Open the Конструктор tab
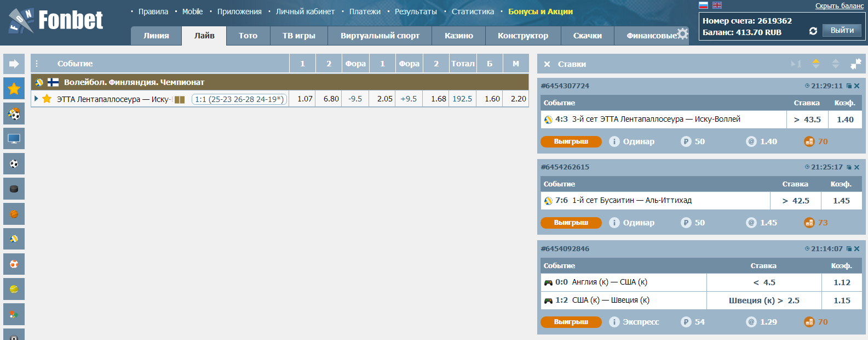The width and height of the screenshot is (868, 340). (523, 36)
